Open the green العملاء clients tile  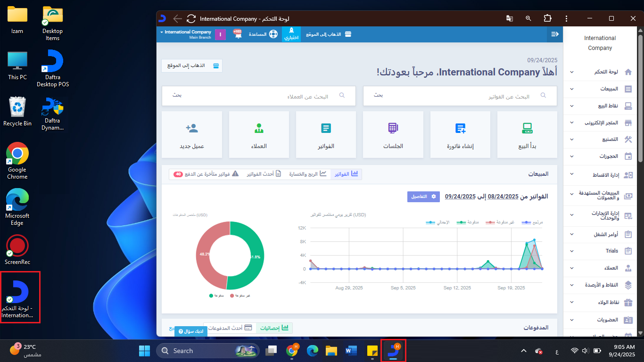click(x=259, y=134)
